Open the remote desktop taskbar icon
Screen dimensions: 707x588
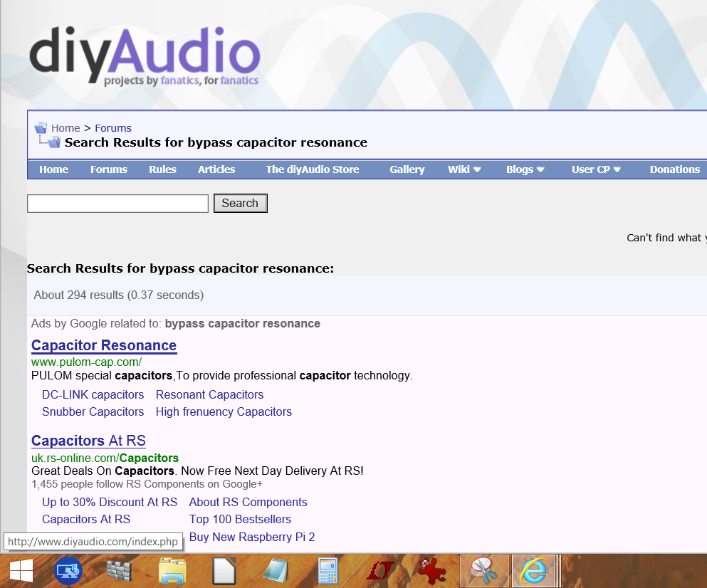[x=68, y=571]
